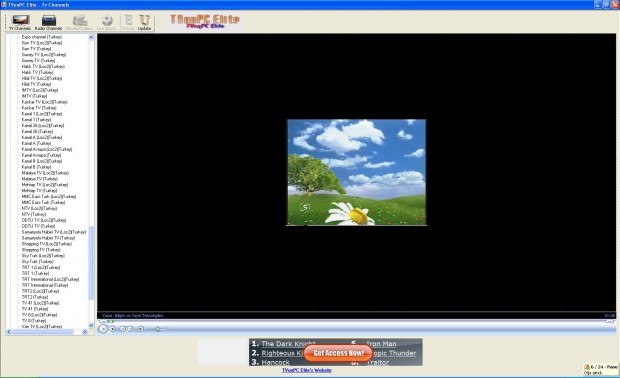Open the TVonPC Elite's Website link
620x378 pixels.
coord(307,370)
